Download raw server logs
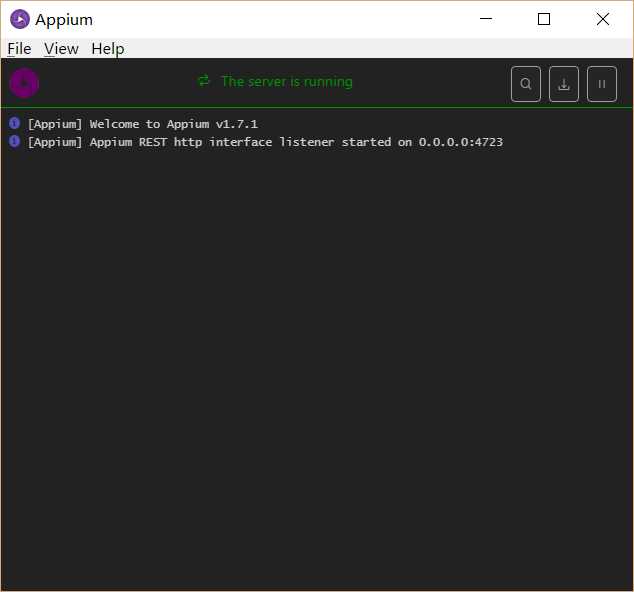 [564, 84]
